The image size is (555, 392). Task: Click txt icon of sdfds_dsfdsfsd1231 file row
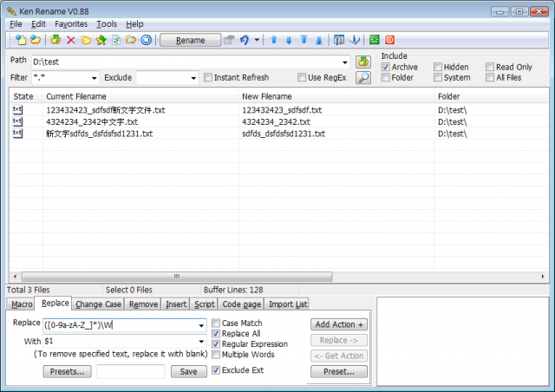point(17,134)
